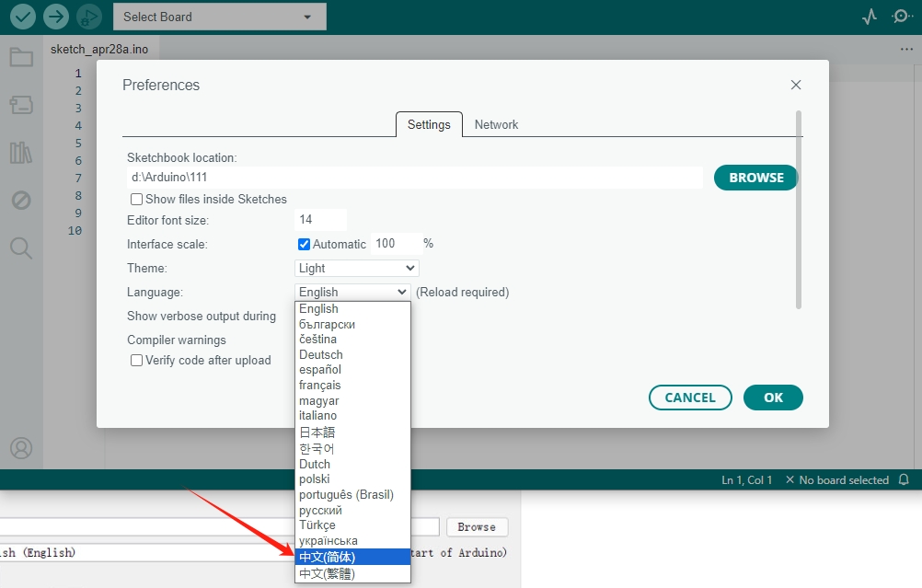Viewport: 922px width, 588px height.
Task: Switch to the Network tab
Action: pyautogui.click(x=496, y=124)
